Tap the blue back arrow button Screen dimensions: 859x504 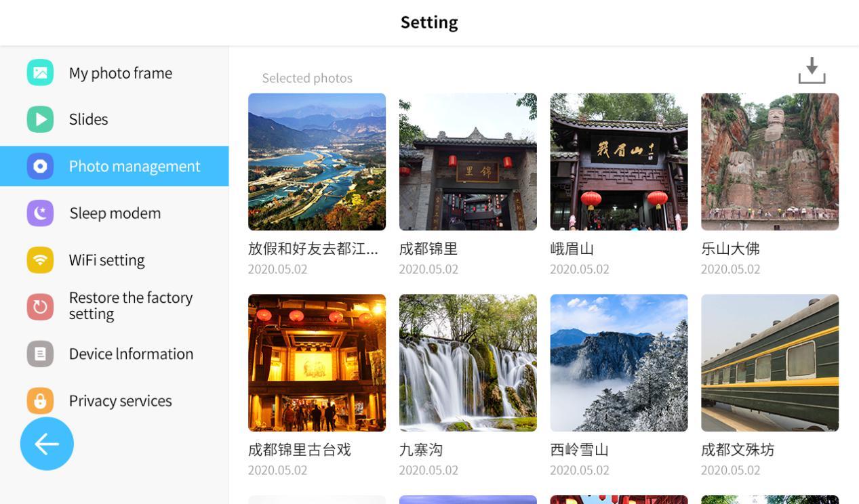(47, 444)
